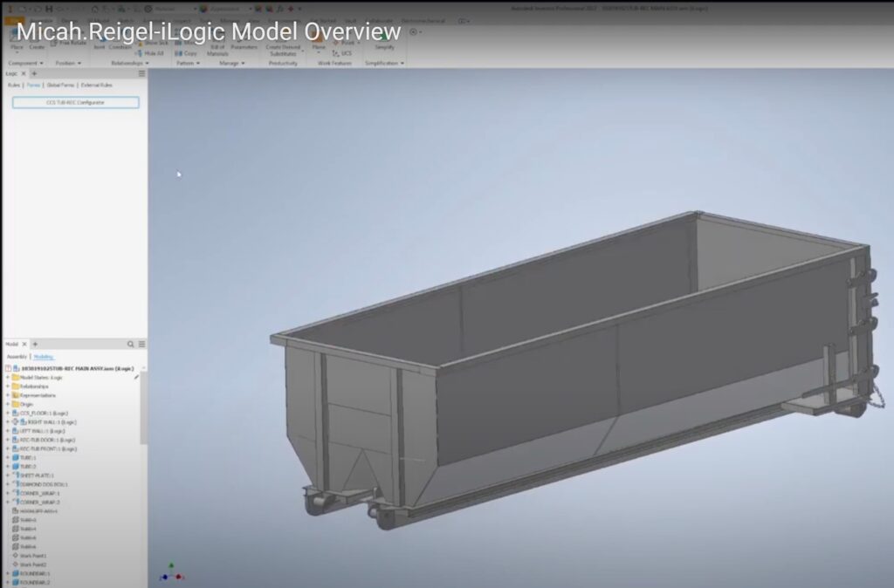Expand the CCS_FLOOR:1 component node
Viewport: 894px width, 588px height.
(x=7, y=413)
